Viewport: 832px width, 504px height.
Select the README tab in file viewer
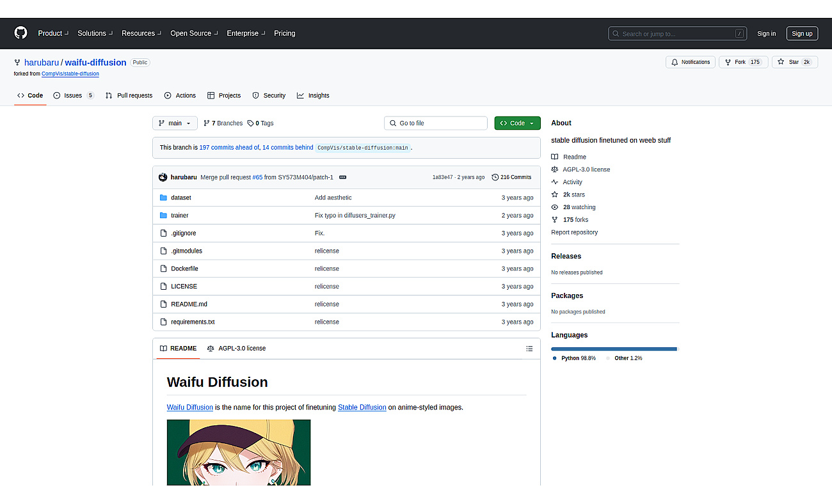coord(178,349)
